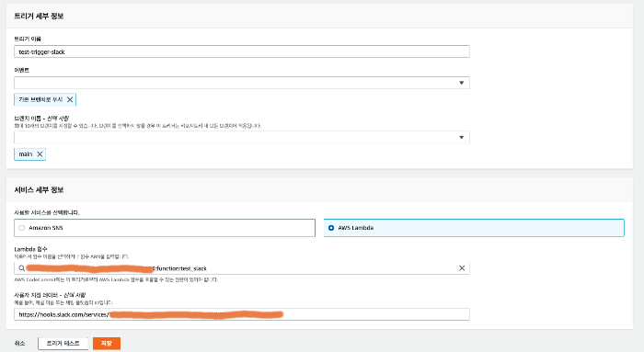Click the Lambda function ARN field
This screenshot has height=352, width=644.
click(241, 268)
